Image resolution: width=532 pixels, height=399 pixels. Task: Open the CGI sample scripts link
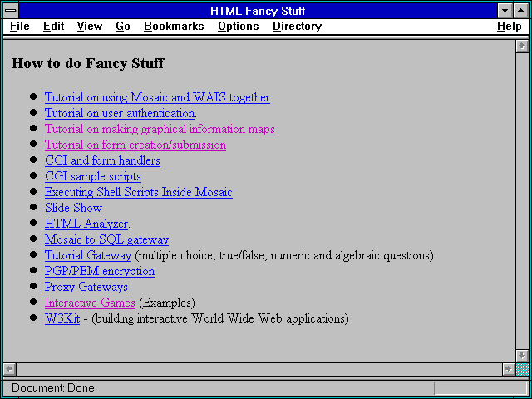pos(93,176)
